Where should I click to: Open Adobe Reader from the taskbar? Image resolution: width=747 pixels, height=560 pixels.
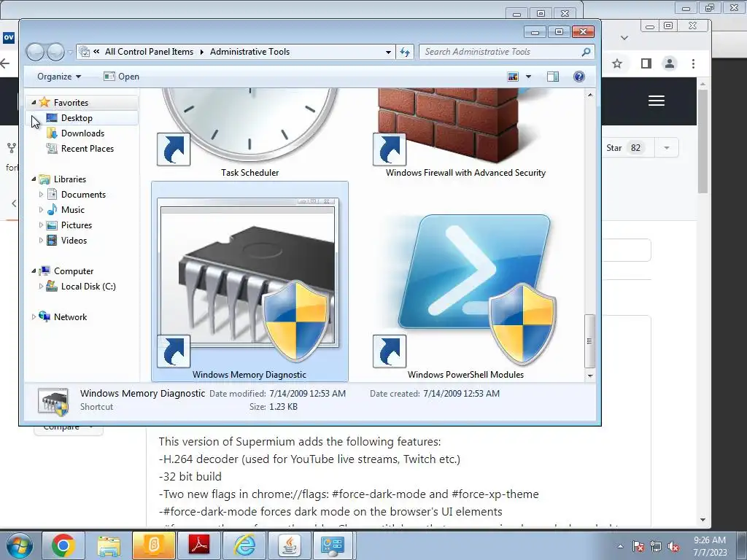[x=198, y=545]
